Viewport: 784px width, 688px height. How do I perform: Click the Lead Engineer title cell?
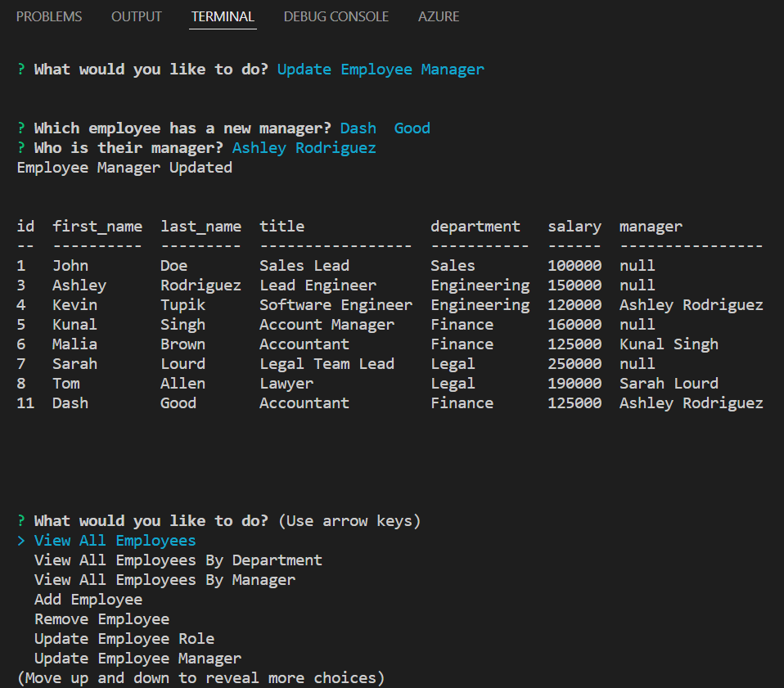[x=318, y=286]
